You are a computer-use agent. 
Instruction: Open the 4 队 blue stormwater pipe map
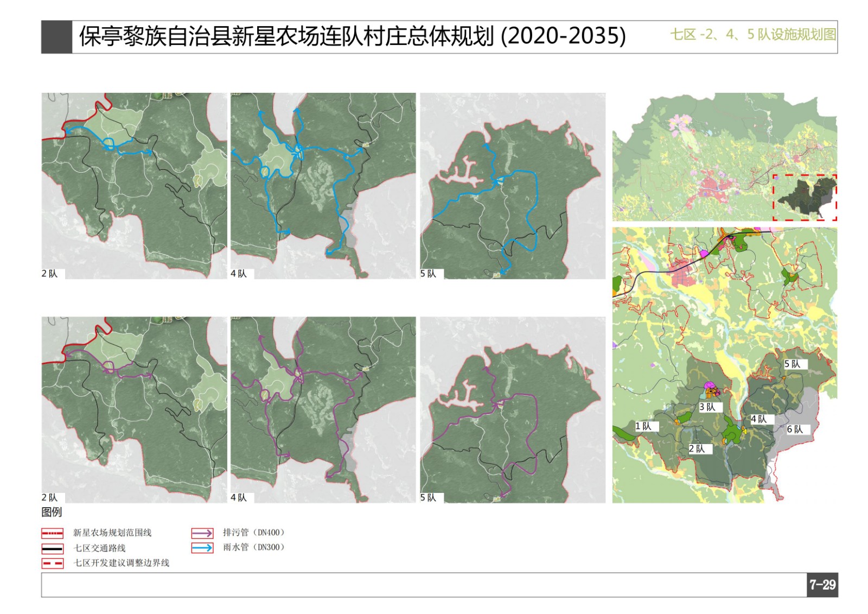[x=323, y=186]
